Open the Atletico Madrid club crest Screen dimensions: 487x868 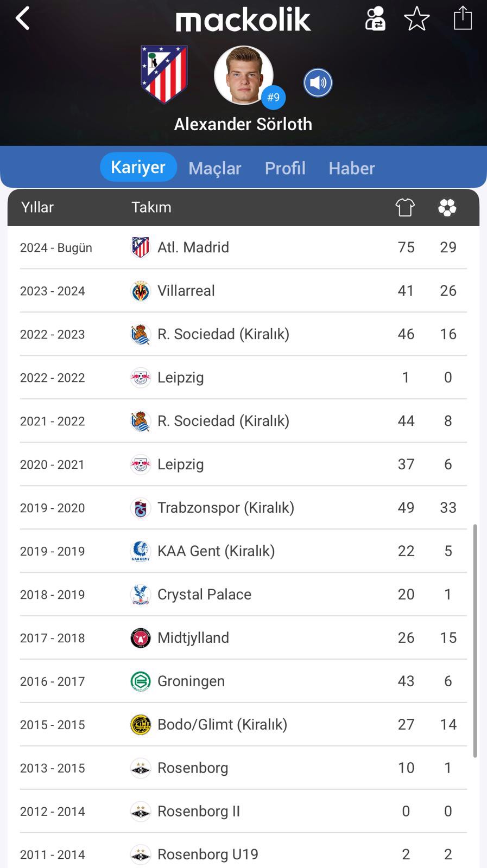tap(164, 74)
